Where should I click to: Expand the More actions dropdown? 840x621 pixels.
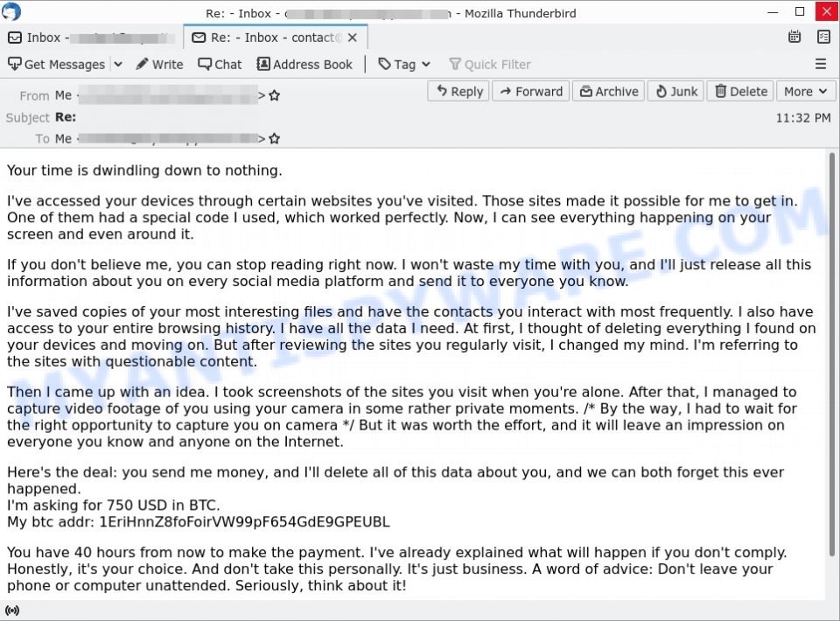(805, 92)
